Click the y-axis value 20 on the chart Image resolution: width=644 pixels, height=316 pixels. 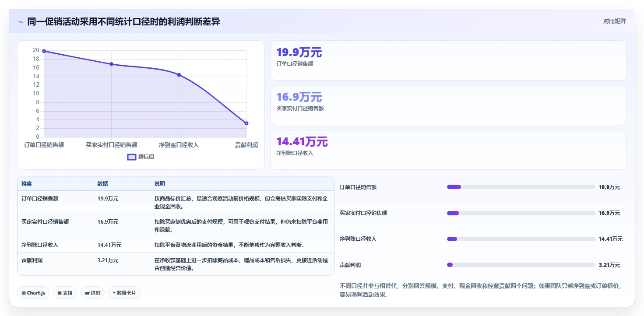(36, 50)
